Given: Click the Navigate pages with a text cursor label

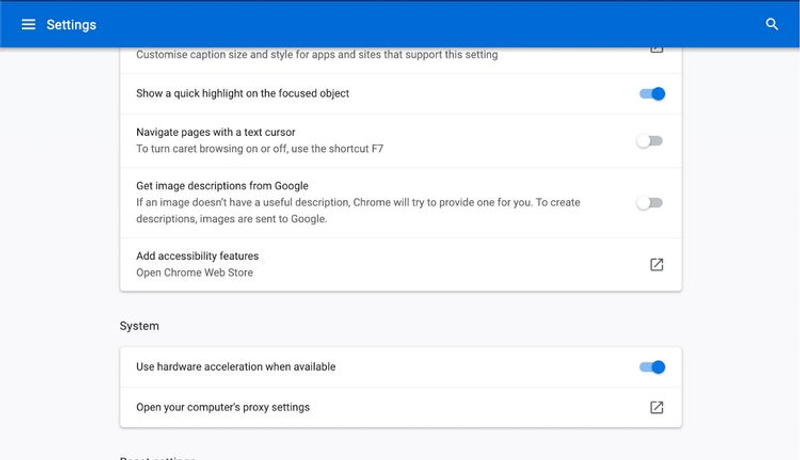Looking at the screenshot, I should click(216, 132).
